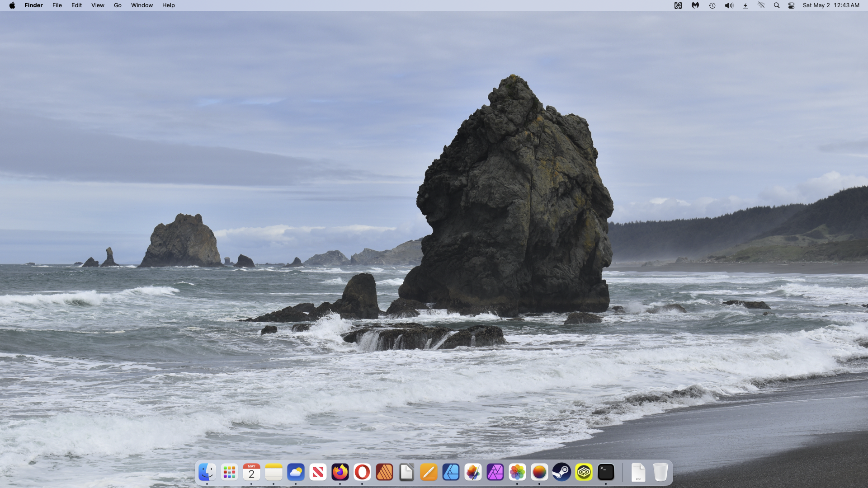Launch Affinity Photo from the Dock
Viewport: 868px width, 488px height.
[495, 473]
